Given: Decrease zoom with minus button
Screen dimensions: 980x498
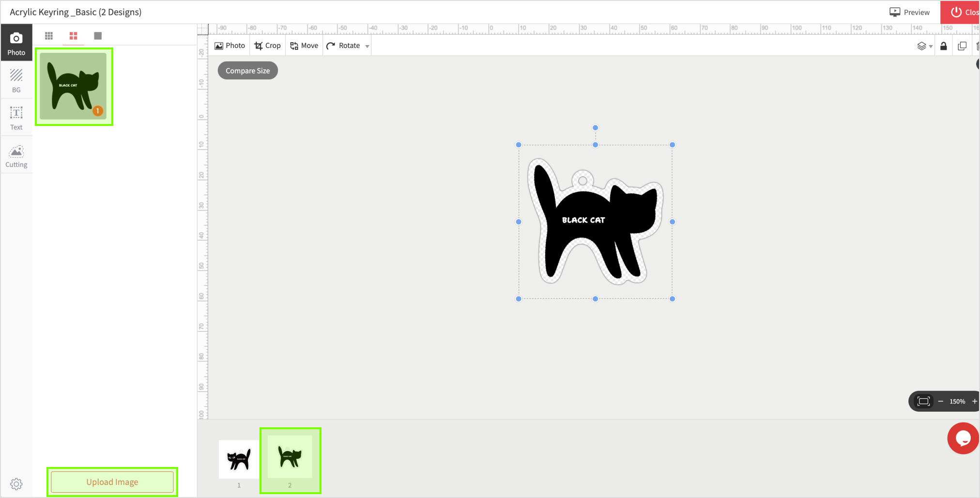Looking at the screenshot, I should pyautogui.click(x=940, y=401).
